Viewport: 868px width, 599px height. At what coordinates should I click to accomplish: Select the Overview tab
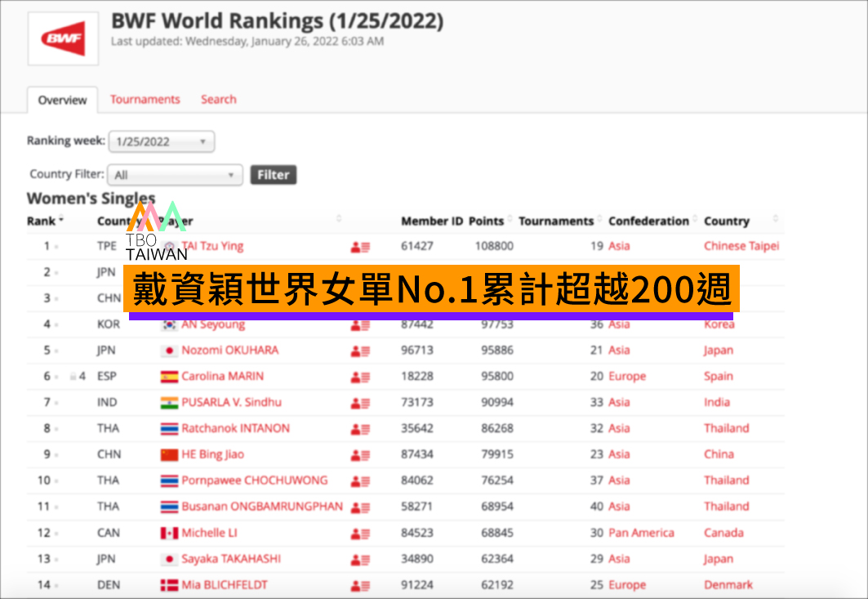point(62,101)
